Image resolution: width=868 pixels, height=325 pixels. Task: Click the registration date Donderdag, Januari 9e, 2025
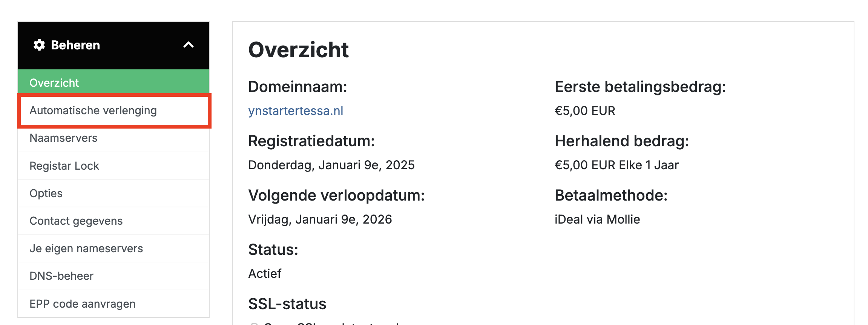point(331,165)
